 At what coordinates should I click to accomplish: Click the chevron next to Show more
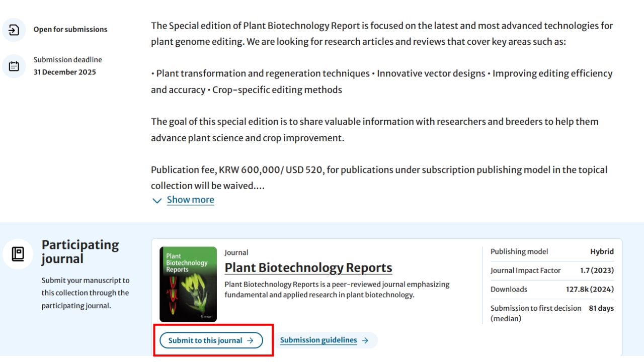pyautogui.click(x=157, y=200)
